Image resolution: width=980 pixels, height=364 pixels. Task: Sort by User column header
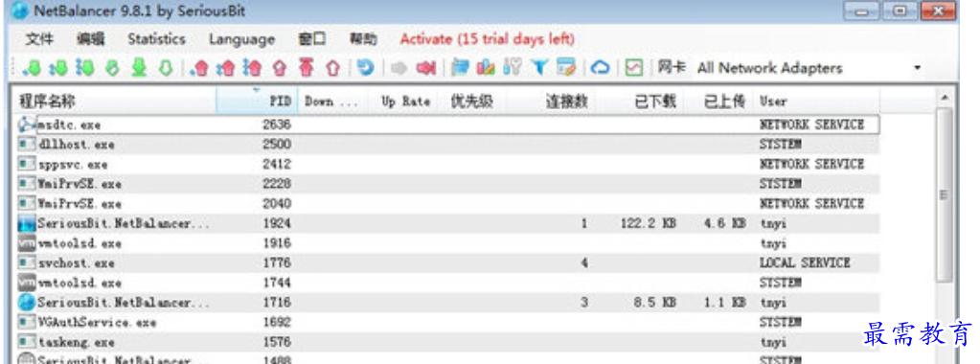[x=816, y=102]
